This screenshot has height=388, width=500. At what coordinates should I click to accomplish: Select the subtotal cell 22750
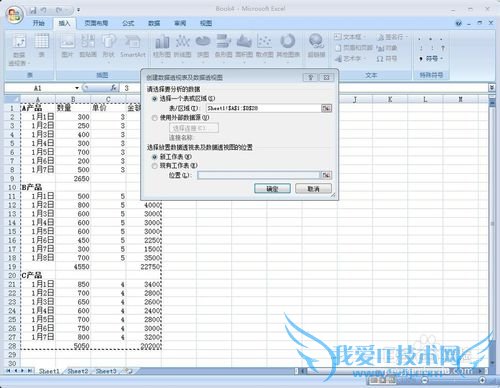(144, 267)
